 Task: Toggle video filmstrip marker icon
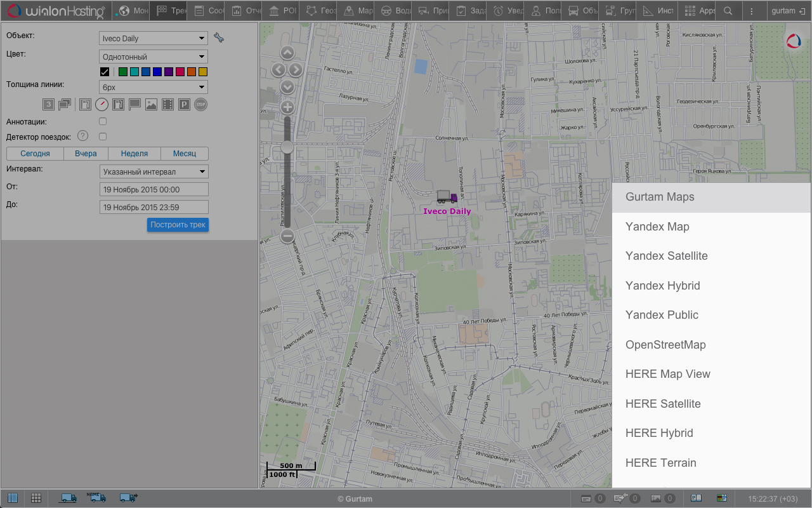coord(167,105)
